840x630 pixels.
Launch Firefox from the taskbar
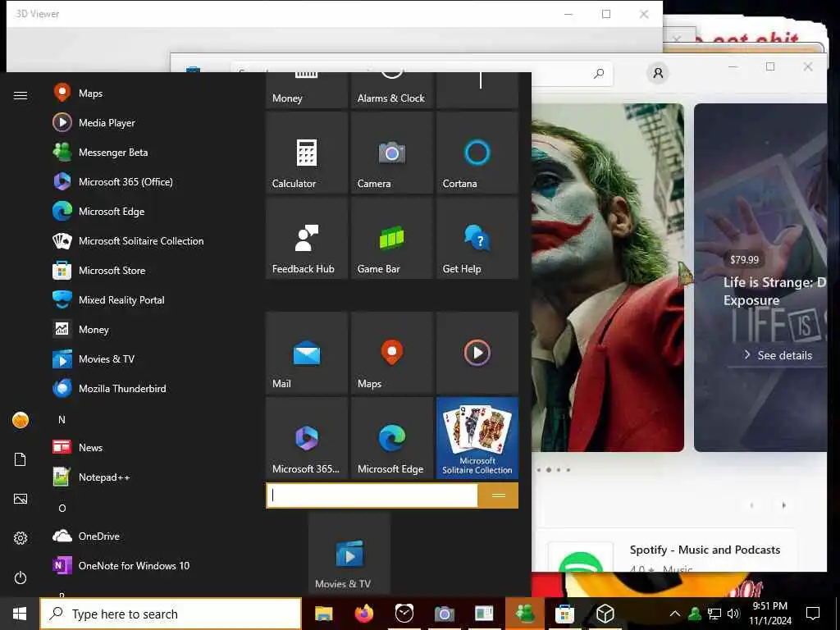coord(363,614)
